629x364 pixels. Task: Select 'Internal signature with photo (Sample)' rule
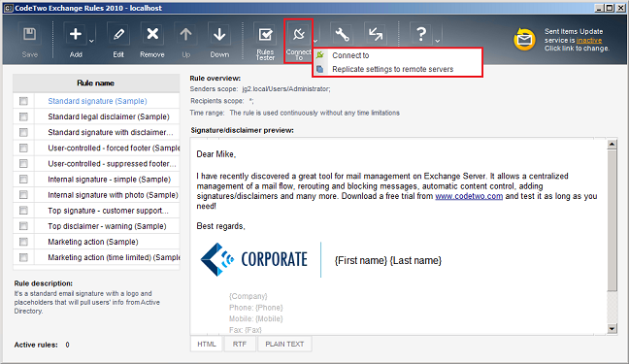click(x=114, y=195)
